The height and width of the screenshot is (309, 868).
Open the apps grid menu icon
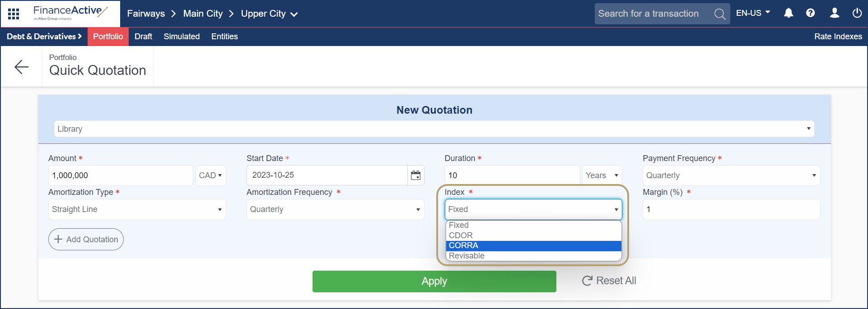(14, 14)
